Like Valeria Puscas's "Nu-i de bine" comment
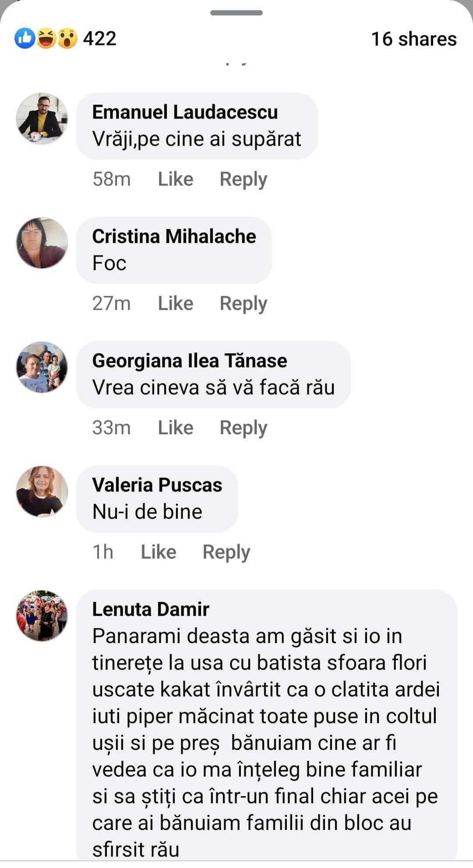 tap(158, 552)
